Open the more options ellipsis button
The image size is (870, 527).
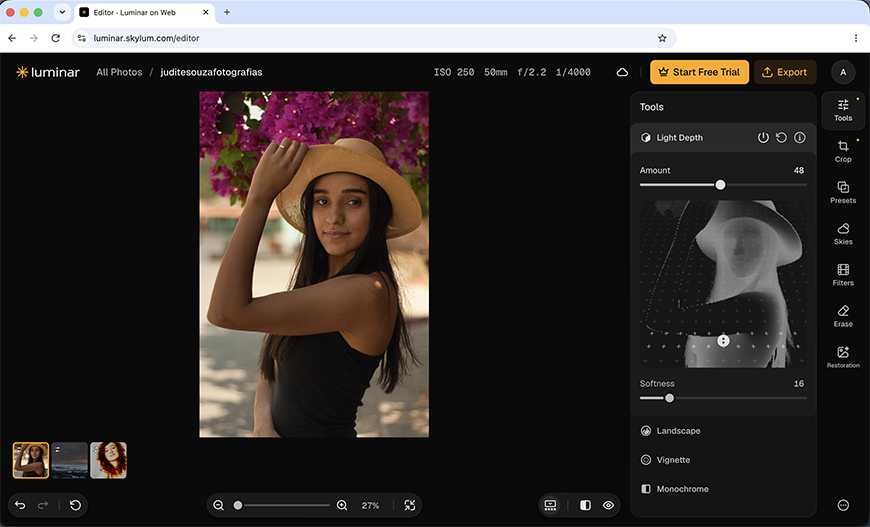843,505
